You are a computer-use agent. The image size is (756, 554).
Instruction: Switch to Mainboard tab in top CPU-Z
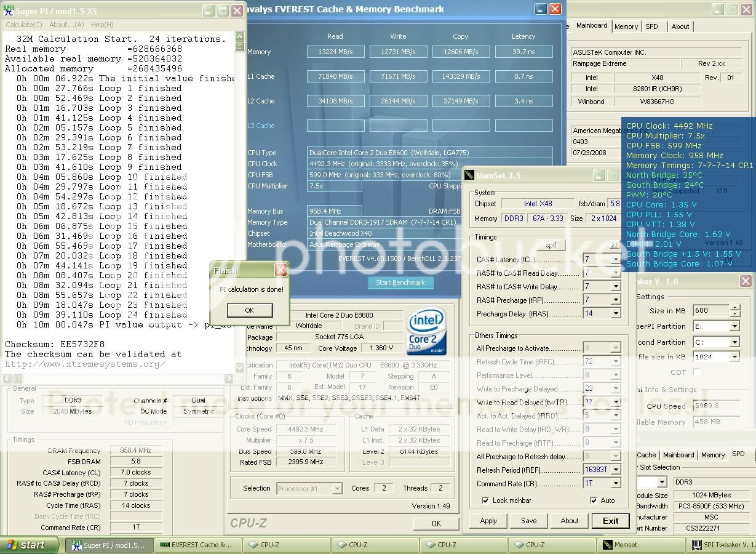[592, 26]
